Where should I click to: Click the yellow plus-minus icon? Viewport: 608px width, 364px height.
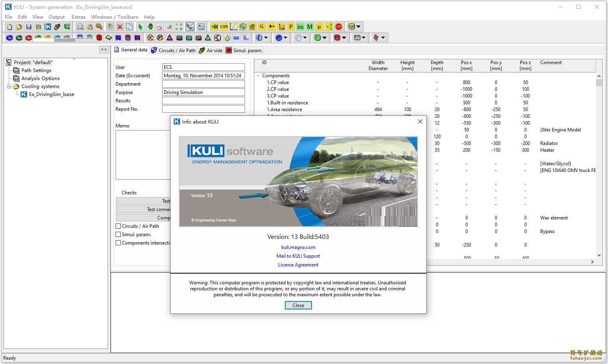(x=272, y=27)
